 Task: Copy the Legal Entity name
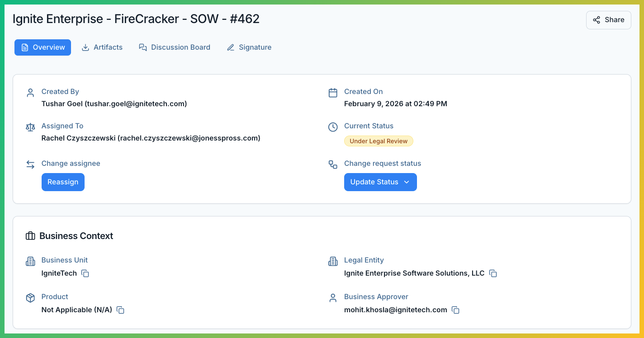(493, 273)
